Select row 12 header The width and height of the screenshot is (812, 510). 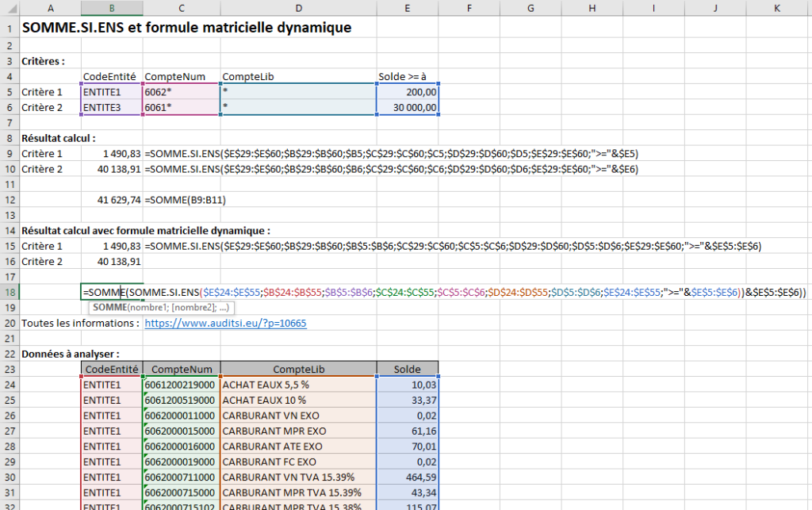click(10, 200)
